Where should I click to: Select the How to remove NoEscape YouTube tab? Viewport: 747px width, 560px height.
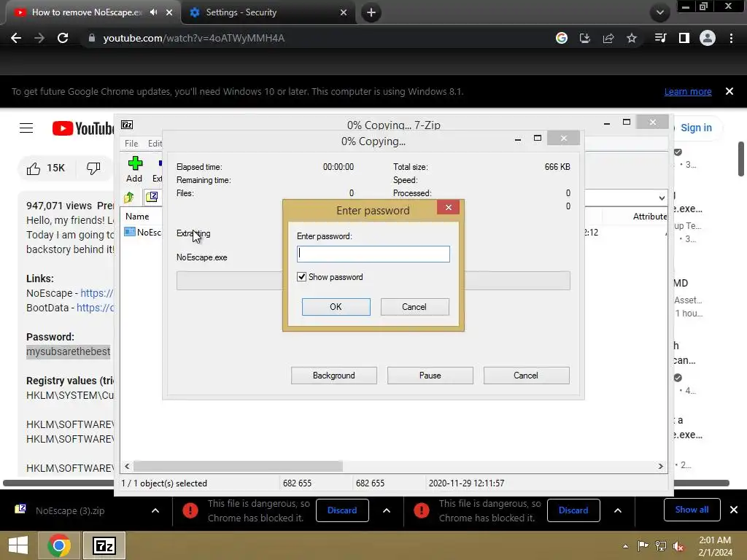[86, 12]
